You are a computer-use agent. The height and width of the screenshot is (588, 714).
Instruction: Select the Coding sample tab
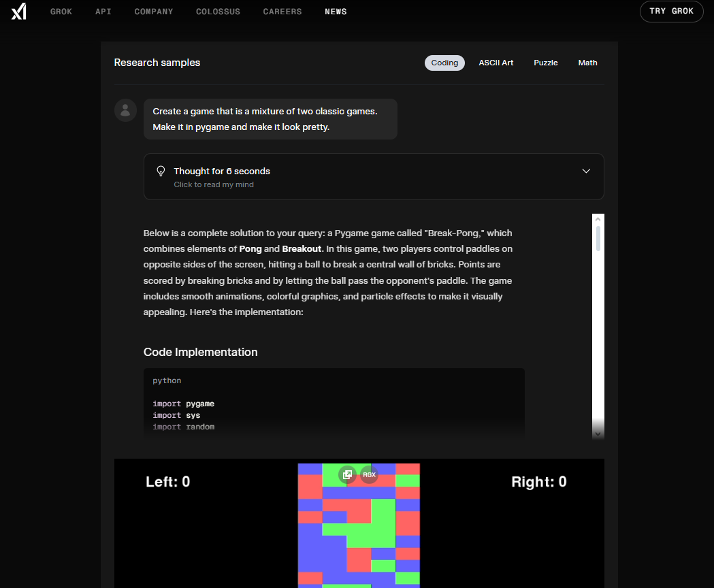click(444, 63)
